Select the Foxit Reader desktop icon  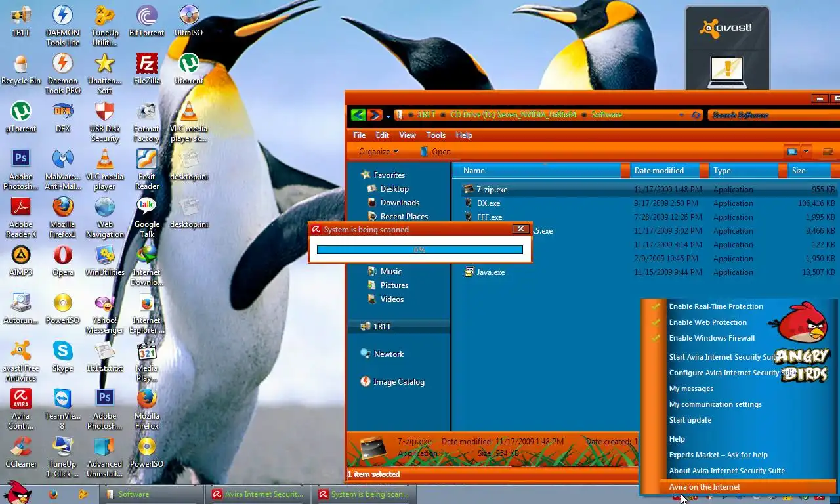(146, 169)
